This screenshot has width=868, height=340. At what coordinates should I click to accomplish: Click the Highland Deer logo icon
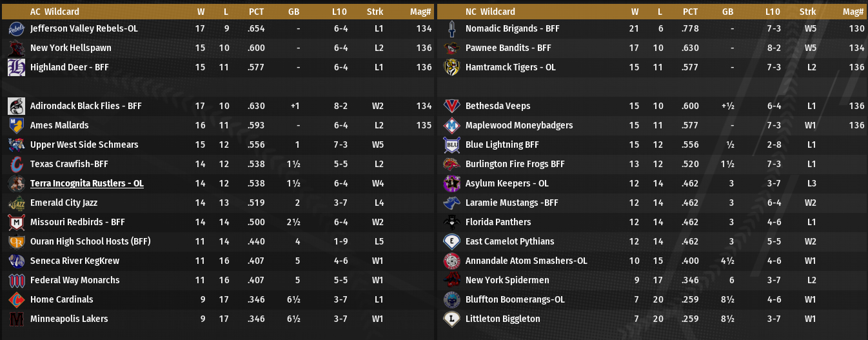coord(16,68)
